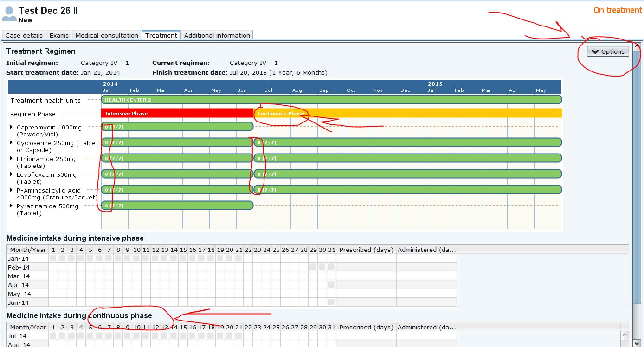Select the Treatment tab
The height and width of the screenshot is (347, 644).
tap(161, 35)
